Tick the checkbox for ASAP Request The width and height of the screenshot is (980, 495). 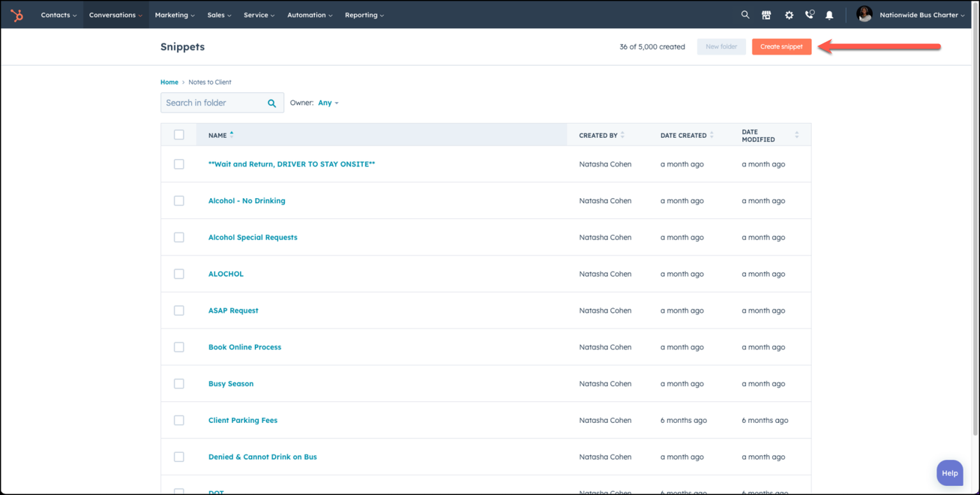(x=179, y=310)
